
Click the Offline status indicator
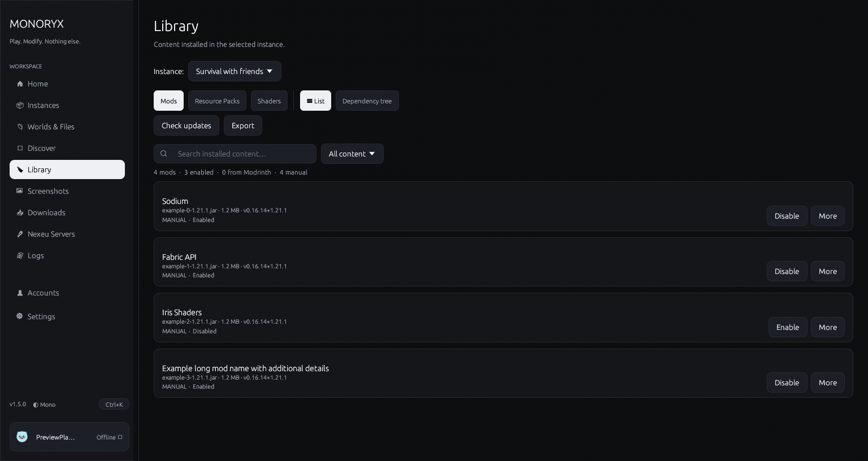[x=109, y=437]
